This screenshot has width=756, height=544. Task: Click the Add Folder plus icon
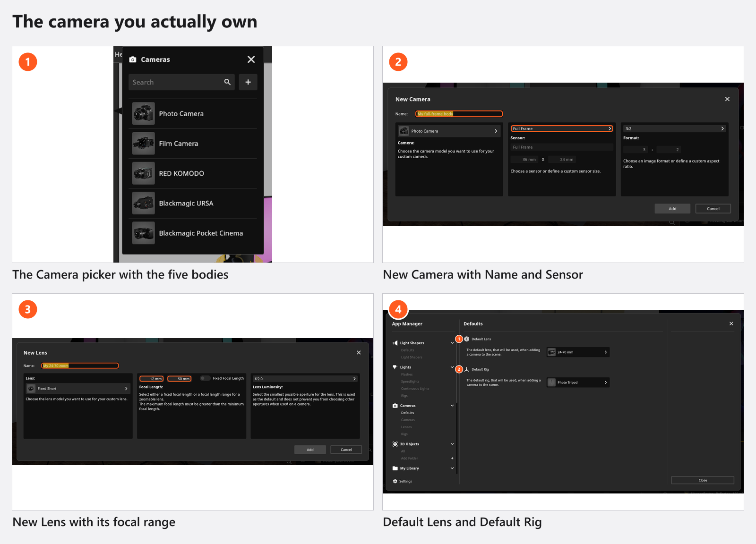(452, 458)
